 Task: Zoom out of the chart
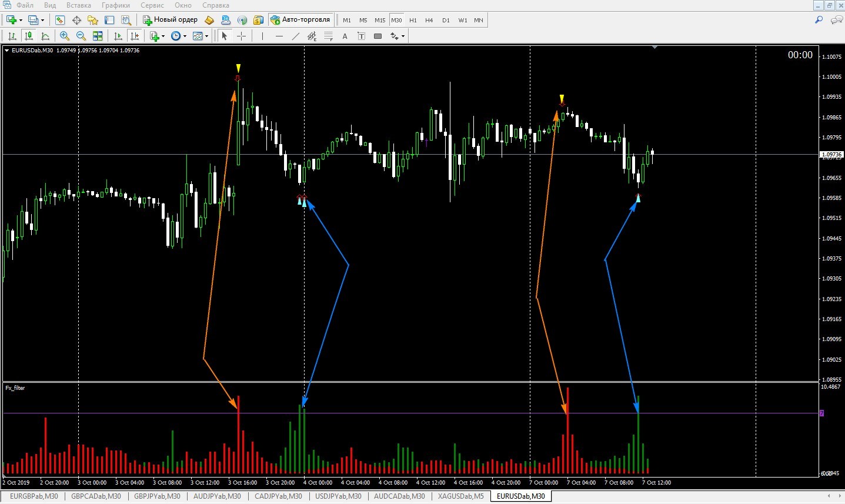81,36
